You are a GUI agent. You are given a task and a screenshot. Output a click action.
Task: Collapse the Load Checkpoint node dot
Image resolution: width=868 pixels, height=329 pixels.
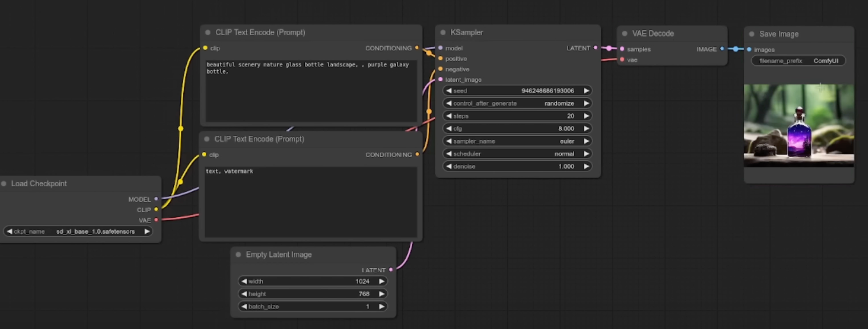(x=4, y=183)
